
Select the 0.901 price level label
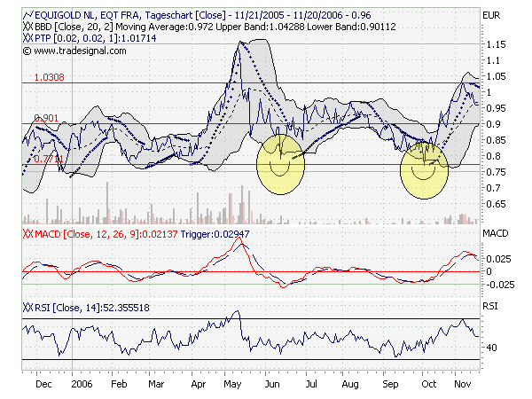click(x=46, y=117)
